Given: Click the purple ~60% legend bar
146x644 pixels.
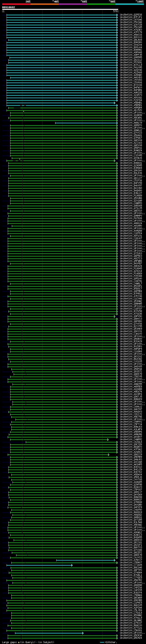Looking at the screenshot, I should tap(73, 4).
